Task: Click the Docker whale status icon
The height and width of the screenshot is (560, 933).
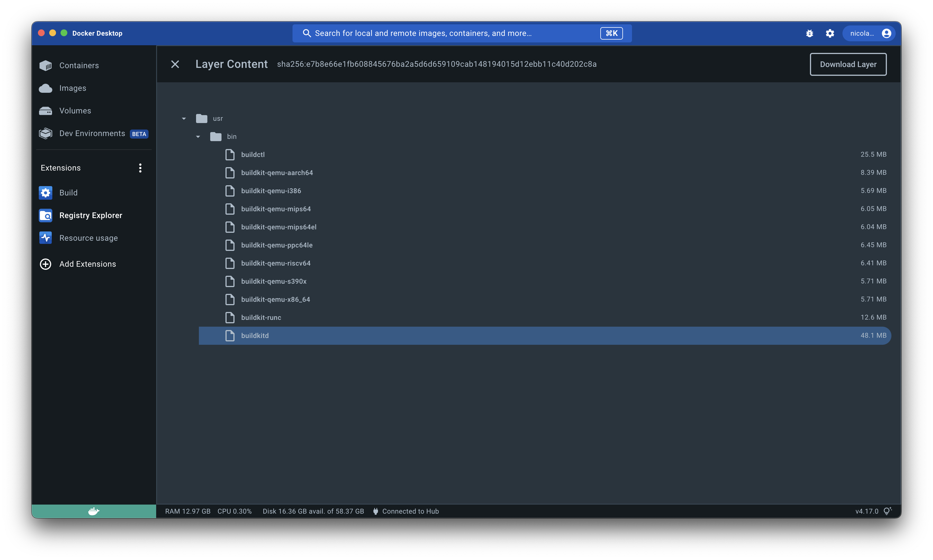Action: (x=94, y=511)
